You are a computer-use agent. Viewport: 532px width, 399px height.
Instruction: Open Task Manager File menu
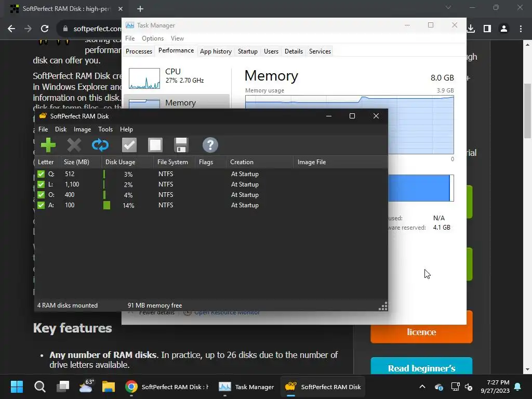coord(130,38)
